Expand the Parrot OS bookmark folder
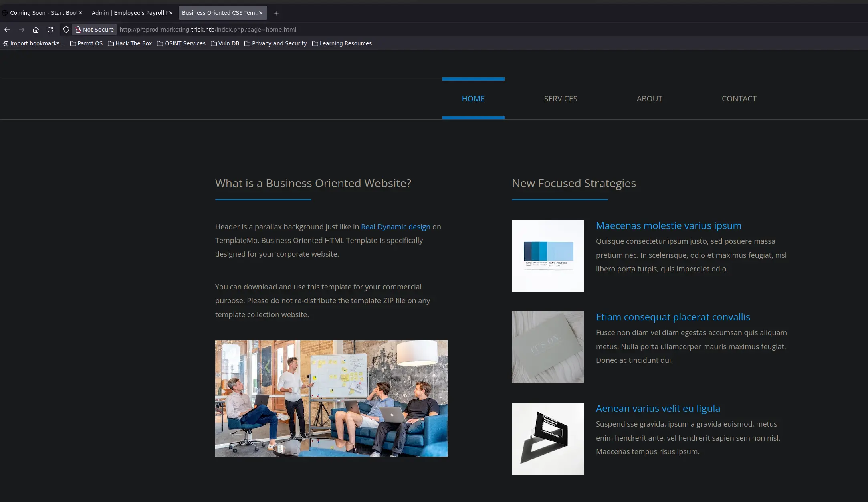 coord(86,43)
